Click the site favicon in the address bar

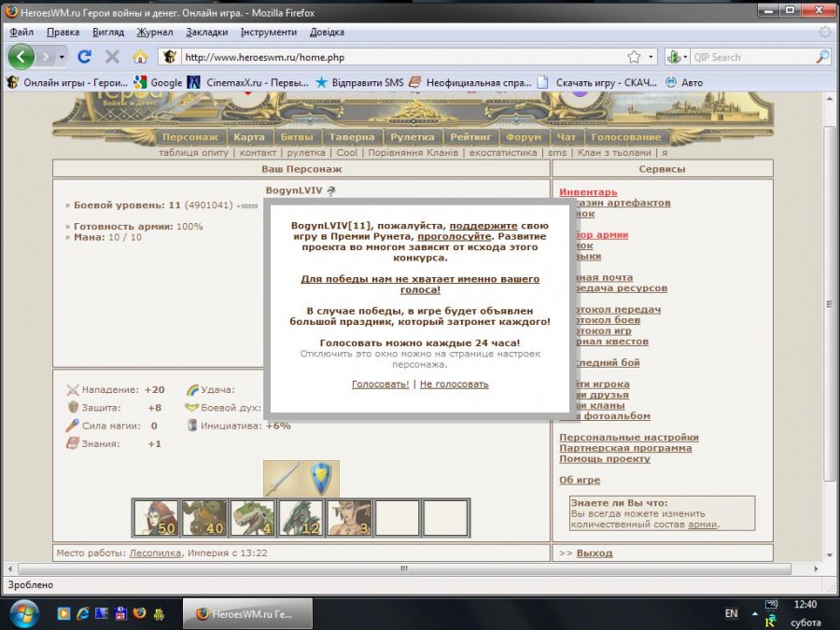tap(170, 57)
